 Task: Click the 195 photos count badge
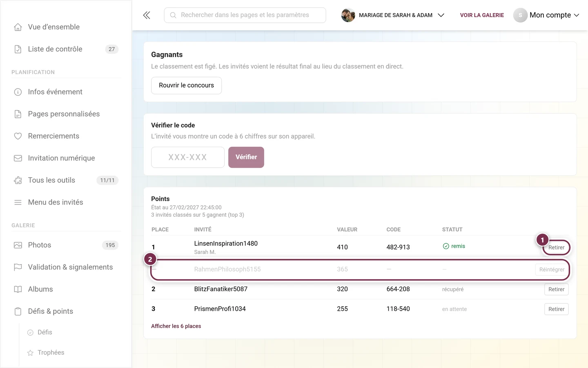point(110,245)
